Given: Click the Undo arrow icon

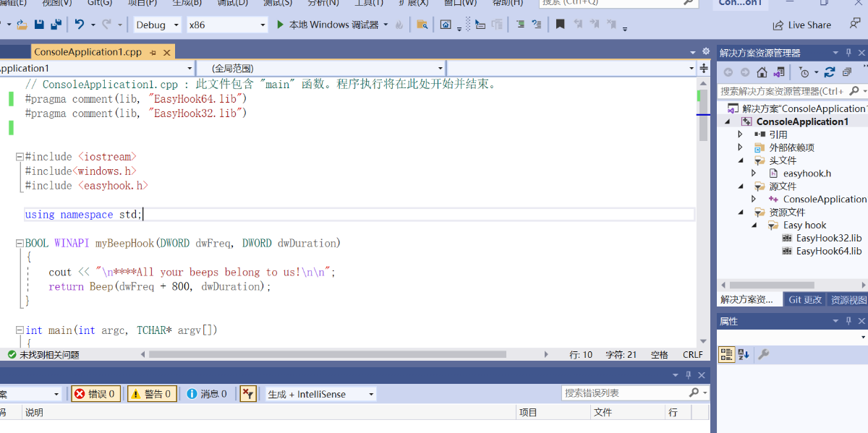Looking at the screenshot, I should (80, 25).
